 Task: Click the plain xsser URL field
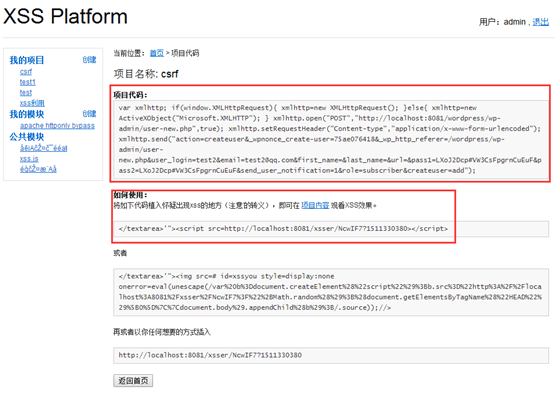331,355
